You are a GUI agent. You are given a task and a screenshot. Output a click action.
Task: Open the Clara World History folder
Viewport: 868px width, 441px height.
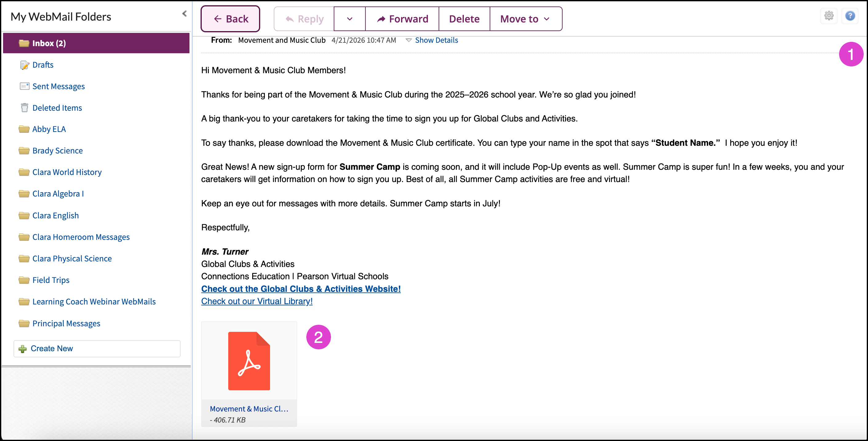click(67, 172)
